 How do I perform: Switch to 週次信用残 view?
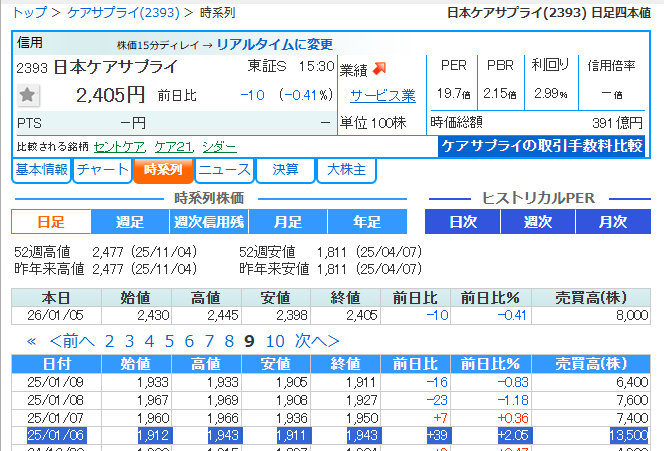click(209, 221)
